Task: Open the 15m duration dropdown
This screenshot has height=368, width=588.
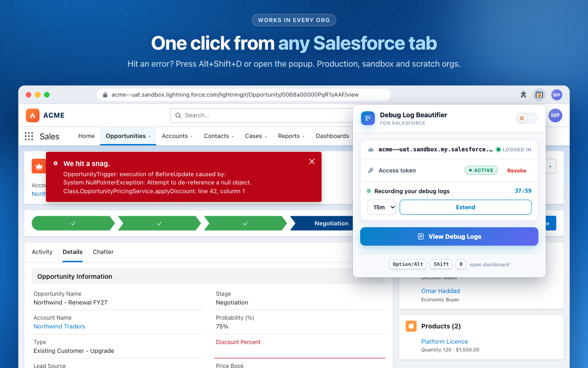Action: coord(381,207)
